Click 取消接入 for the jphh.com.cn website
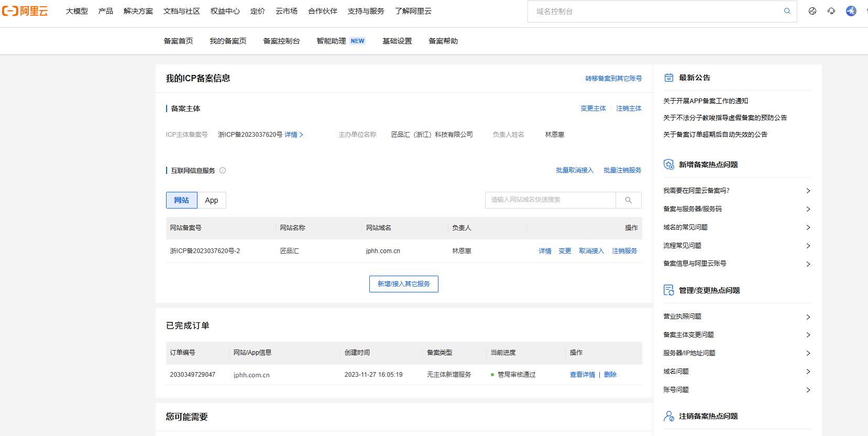The height and width of the screenshot is (436, 868). click(x=591, y=251)
